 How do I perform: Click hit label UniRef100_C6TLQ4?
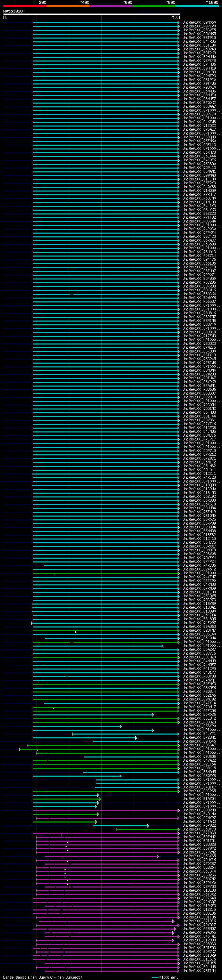pos(199,45)
